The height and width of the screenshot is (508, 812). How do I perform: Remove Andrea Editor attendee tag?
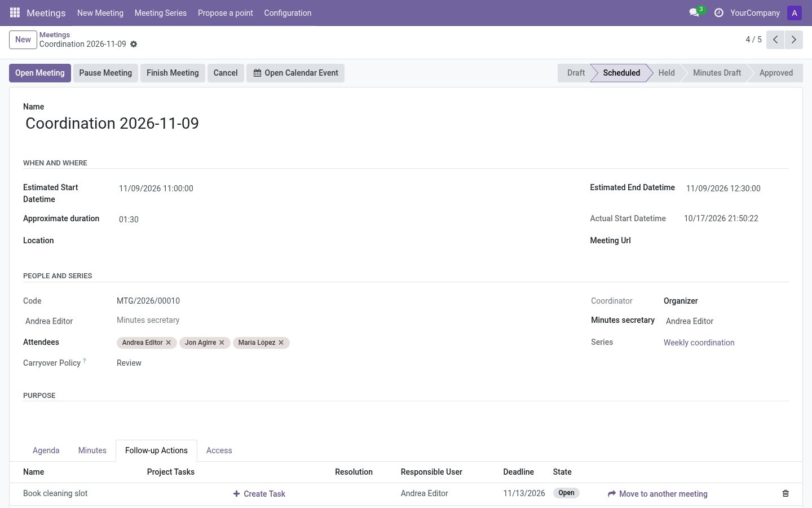[x=169, y=343]
